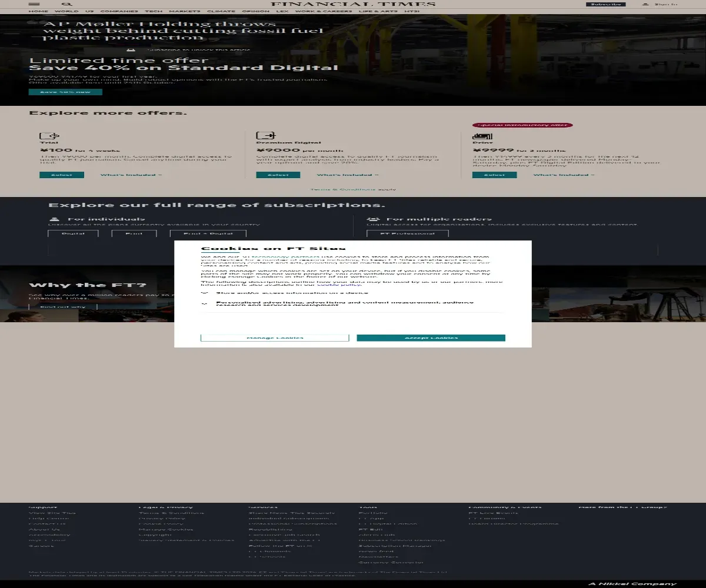Viewport: 706px width, 588px height.
Task: Open Privacy Policy footer link
Action: coord(162,518)
